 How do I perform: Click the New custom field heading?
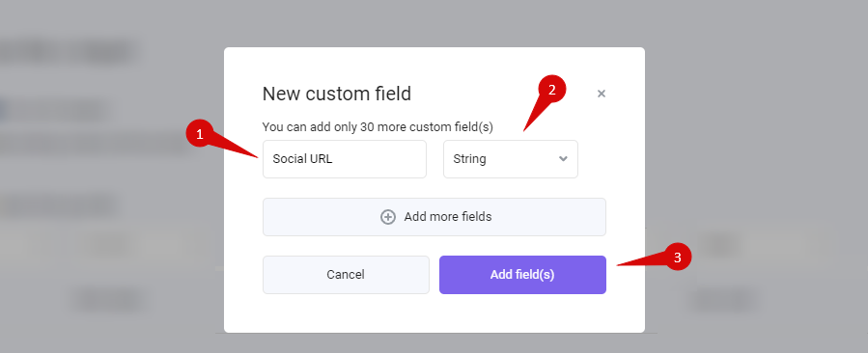click(x=337, y=94)
